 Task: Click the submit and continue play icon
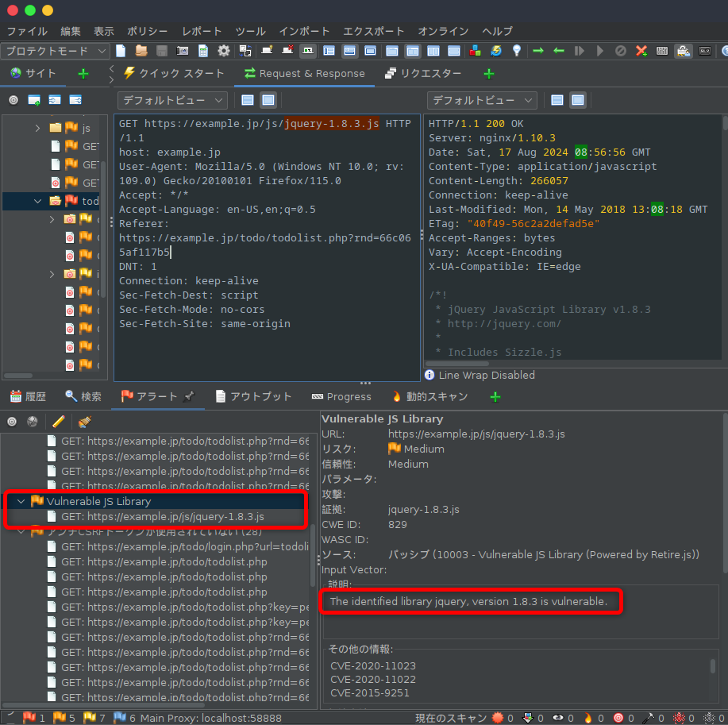point(600,51)
